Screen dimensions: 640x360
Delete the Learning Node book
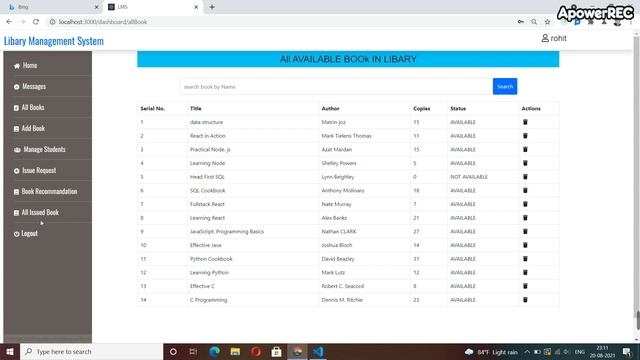point(525,163)
